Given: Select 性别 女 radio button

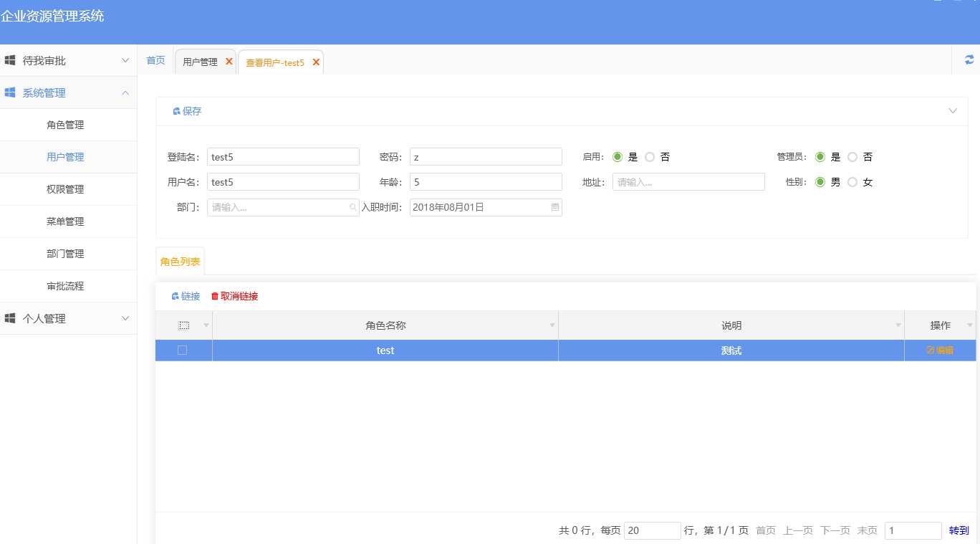Looking at the screenshot, I should click(852, 182).
